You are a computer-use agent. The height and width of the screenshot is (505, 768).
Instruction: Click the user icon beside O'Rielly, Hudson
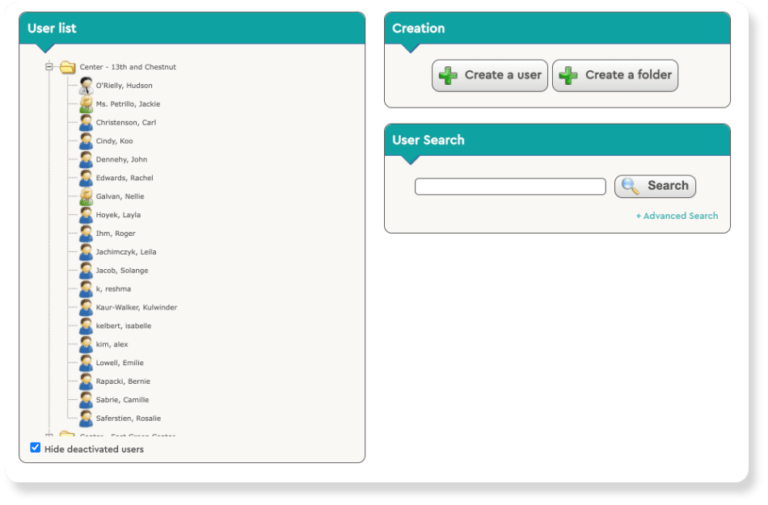click(86, 86)
